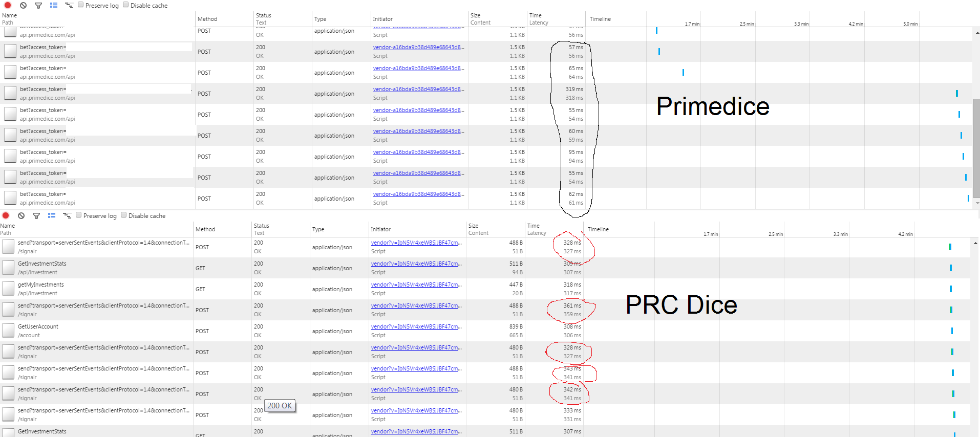Screen dimensions: 980x437
Task: Open vendor?v= initiator link in getMyInvestments row
Action: (x=417, y=285)
